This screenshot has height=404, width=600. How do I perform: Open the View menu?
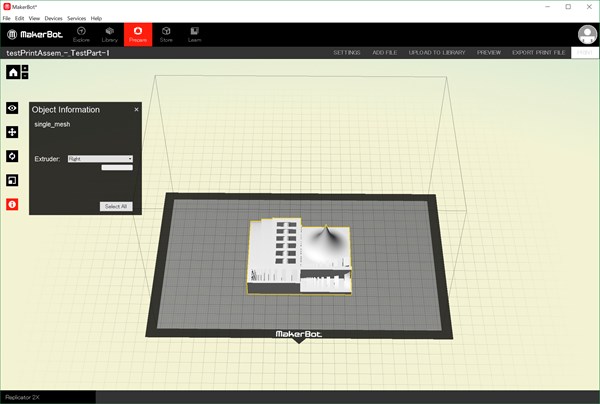[x=34, y=18]
